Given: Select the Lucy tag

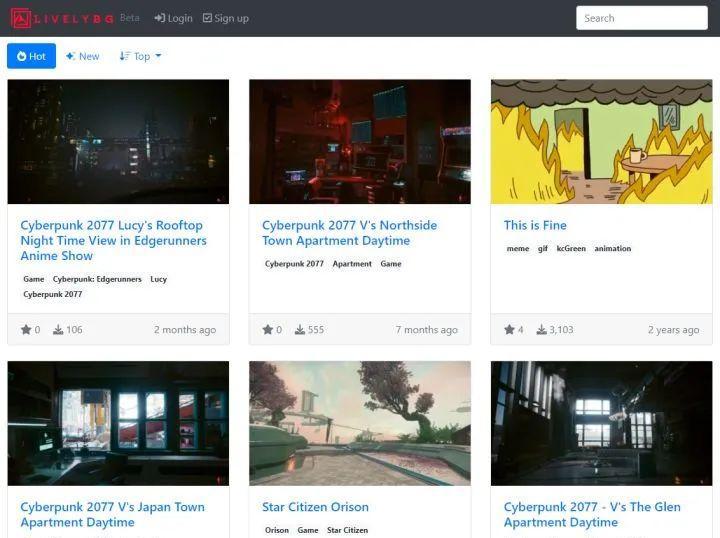Looking at the screenshot, I should click(158, 279).
